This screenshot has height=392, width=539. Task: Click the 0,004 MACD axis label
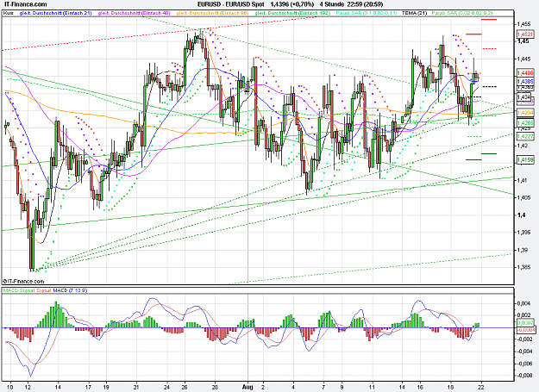click(x=524, y=303)
